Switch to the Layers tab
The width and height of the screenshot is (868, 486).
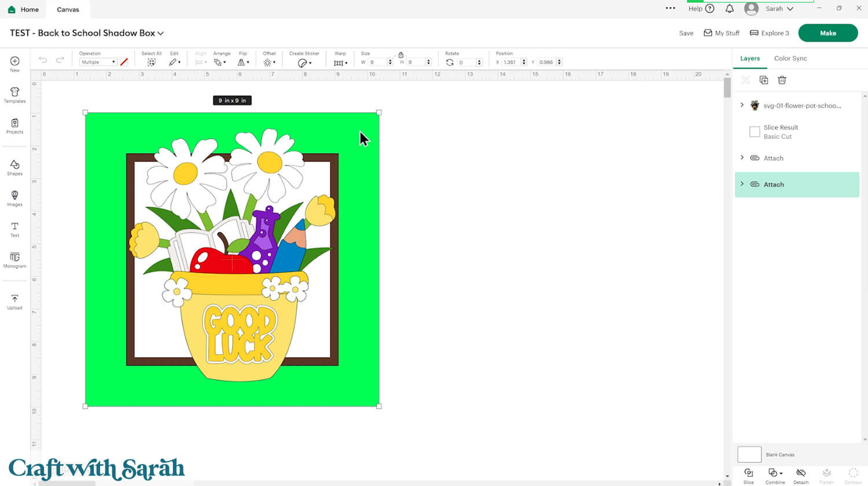750,58
